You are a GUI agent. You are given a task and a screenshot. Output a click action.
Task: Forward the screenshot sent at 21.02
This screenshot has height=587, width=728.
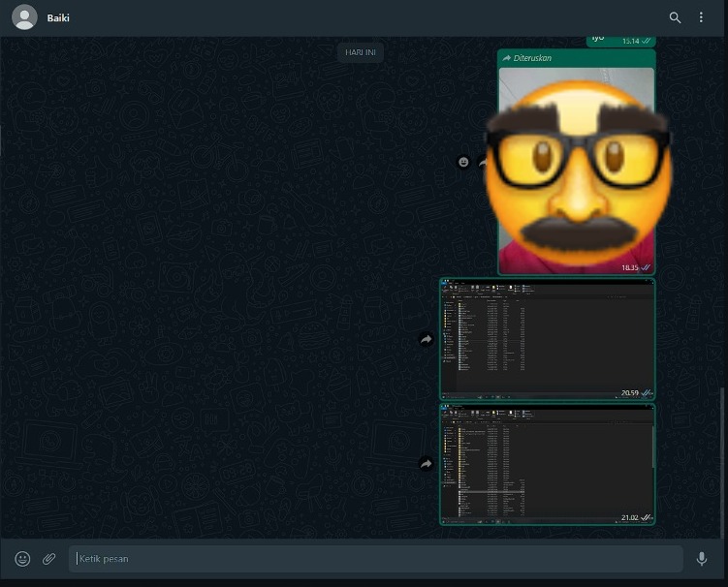coord(426,464)
